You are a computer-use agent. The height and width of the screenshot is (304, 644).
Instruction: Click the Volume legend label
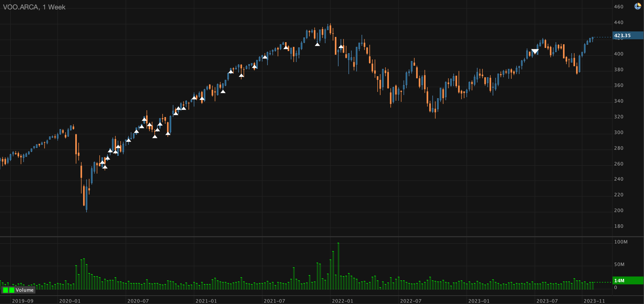tap(24, 290)
